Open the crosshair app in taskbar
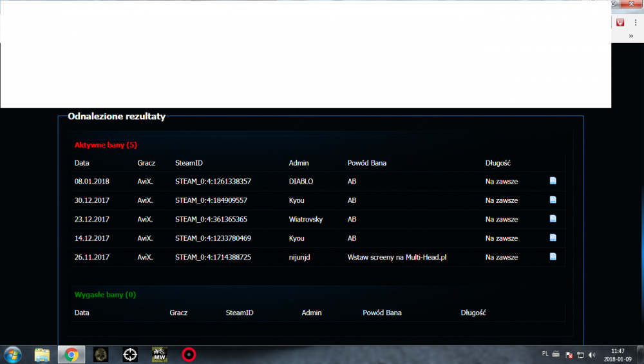644x364 pixels. coord(130,354)
